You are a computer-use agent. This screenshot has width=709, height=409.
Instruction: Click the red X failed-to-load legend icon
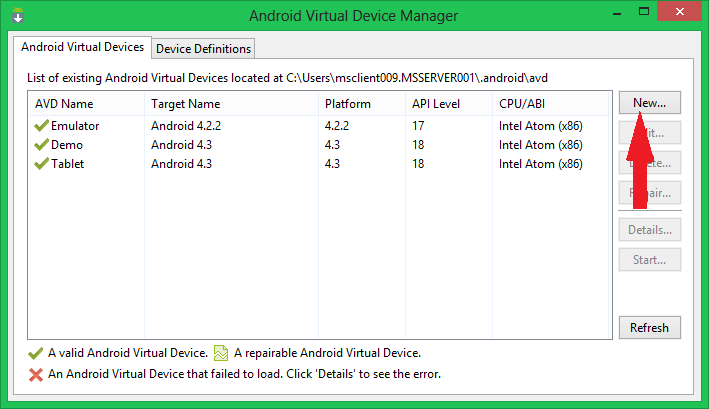37,374
